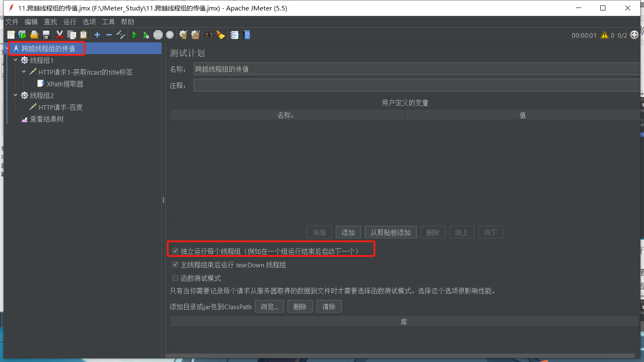Click the 向下 button
Image resolution: width=644 pixels, height=362 pixels.
(x=491, y=233)
